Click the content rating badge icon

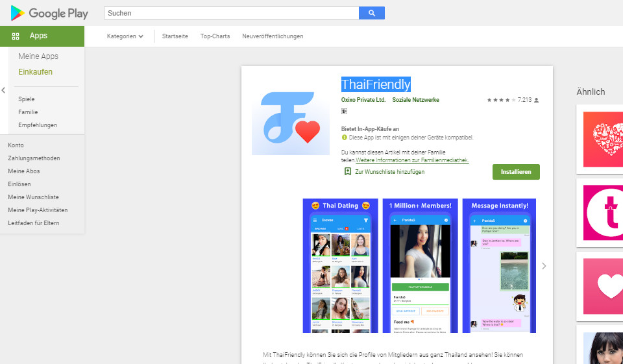point(345,112)
